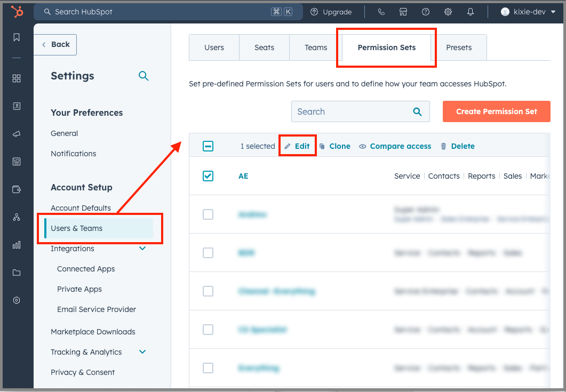Click the calling phone icon in top bar
566x392 pixels.
click(381, 12)
